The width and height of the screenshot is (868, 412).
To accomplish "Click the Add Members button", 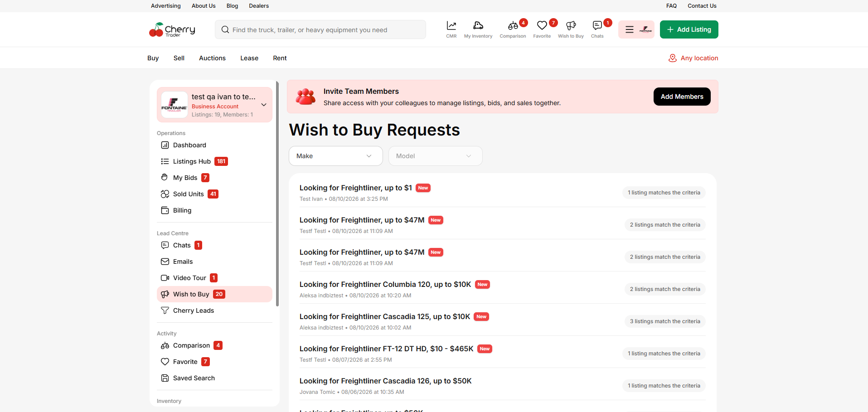I will pos(682,97).
